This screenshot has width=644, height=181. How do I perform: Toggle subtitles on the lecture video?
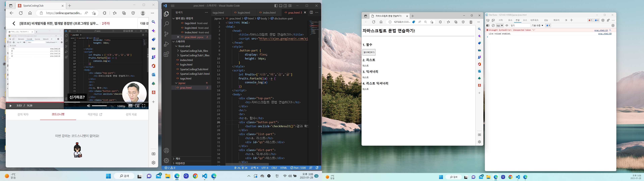130,106
